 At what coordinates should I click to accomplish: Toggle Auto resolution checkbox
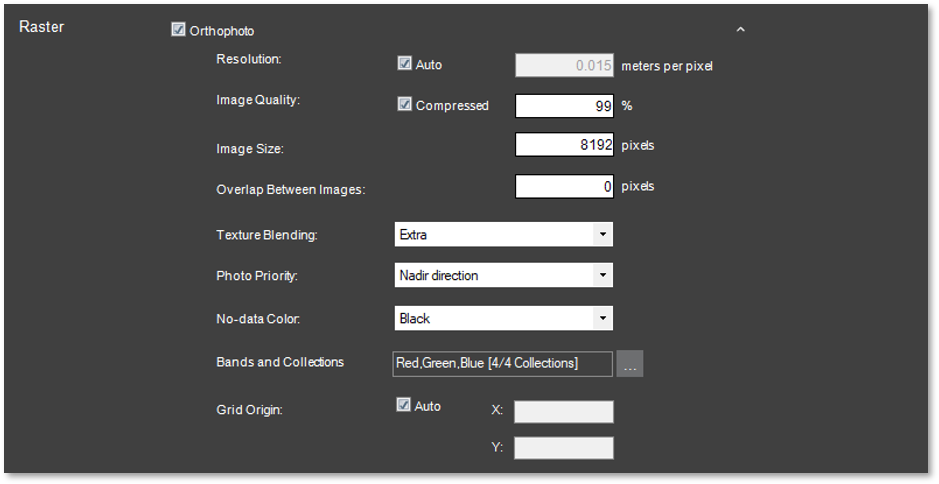[404, 63]
